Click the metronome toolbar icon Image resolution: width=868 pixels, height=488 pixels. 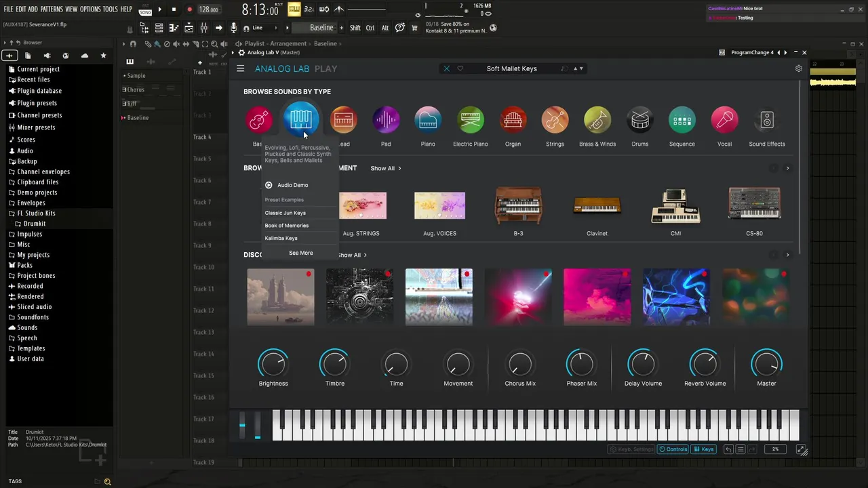click(339, 9)
